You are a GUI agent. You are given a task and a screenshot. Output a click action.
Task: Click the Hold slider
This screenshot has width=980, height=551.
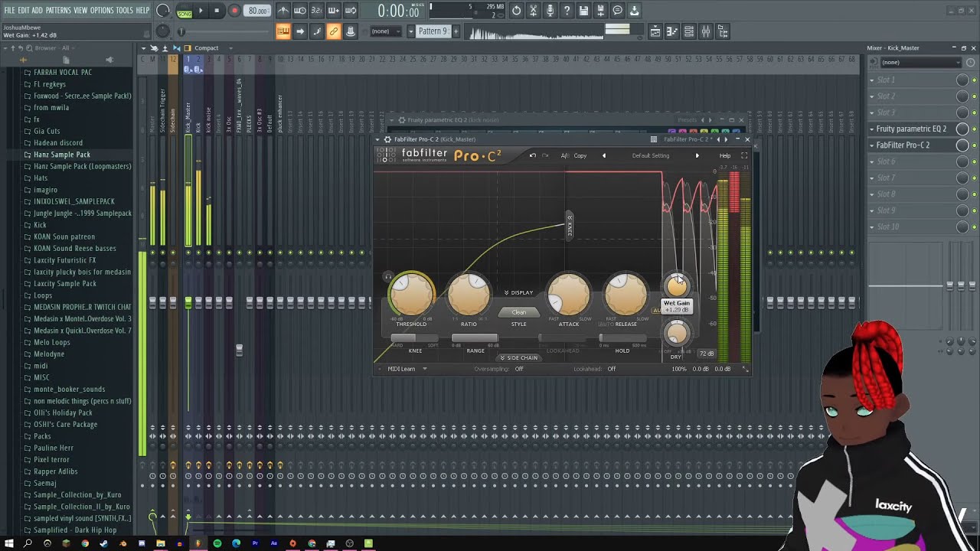(x=623, y=338)
